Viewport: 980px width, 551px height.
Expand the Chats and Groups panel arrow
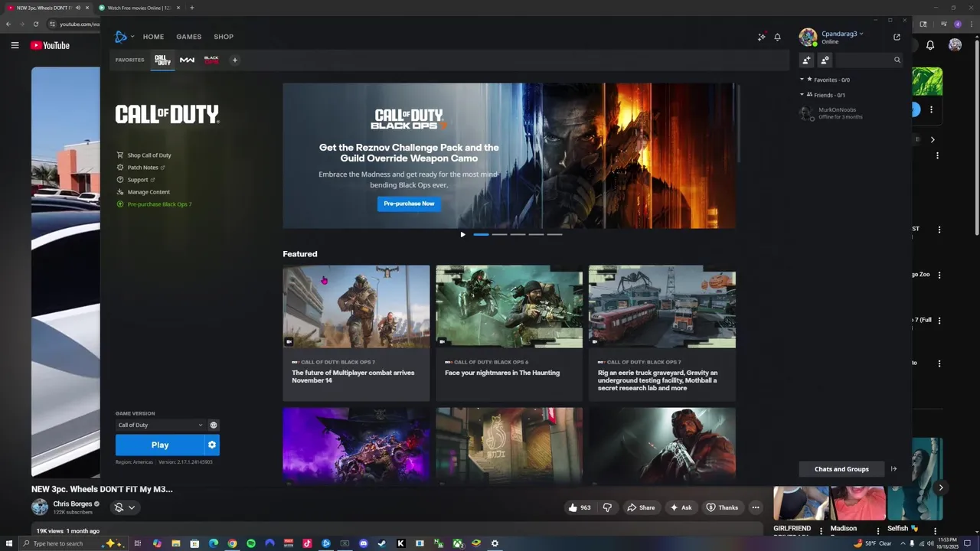point(893,469)
